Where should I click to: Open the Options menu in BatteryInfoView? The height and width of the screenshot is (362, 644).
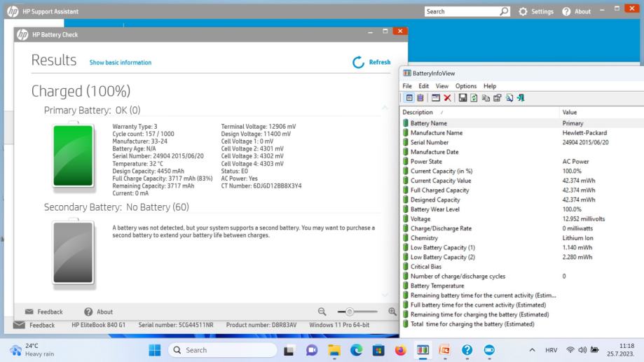point(466,86)
